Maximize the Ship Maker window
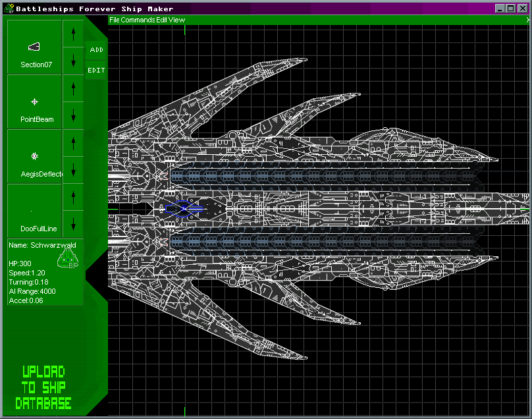 point(511,9)
